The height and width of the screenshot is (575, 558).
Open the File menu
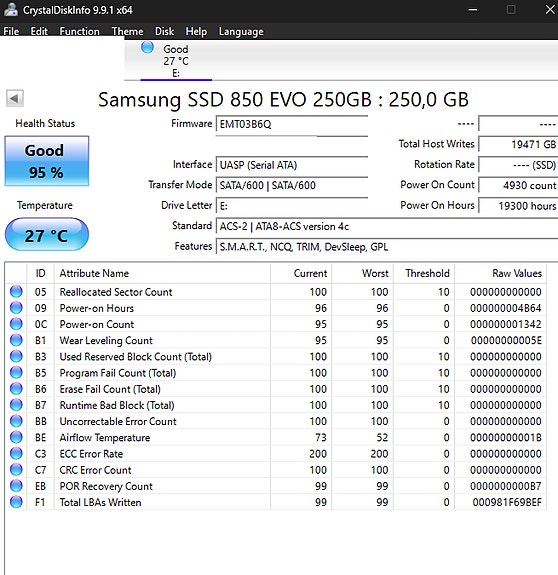pyautogui.click(x=11, y=32)
